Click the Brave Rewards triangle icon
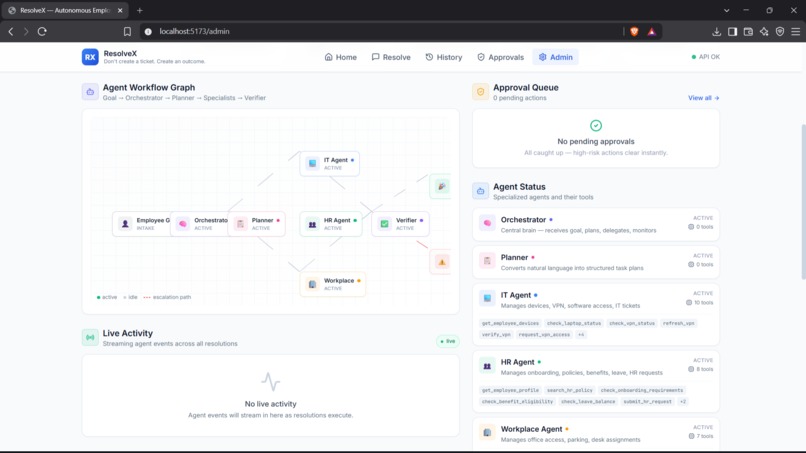Image resolution: width=806 pixels, height=453 pixels. point(652,31)
